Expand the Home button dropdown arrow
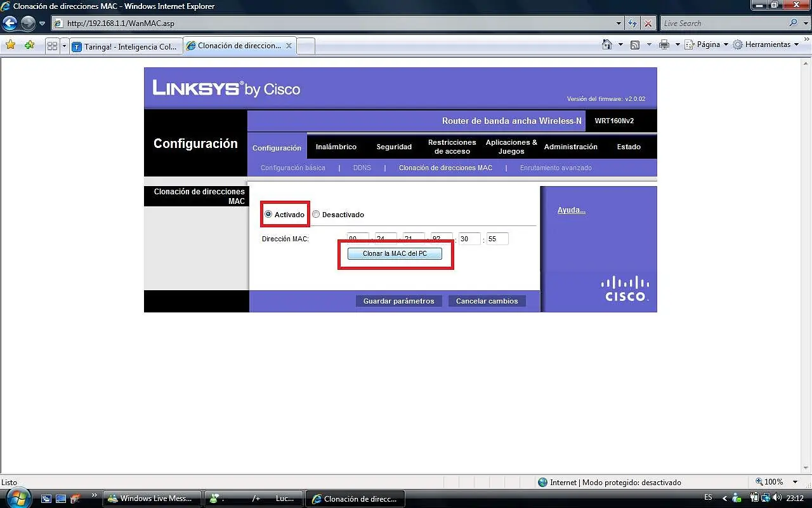This screenshot has width=812, height=508. click(x=621, y=44)
